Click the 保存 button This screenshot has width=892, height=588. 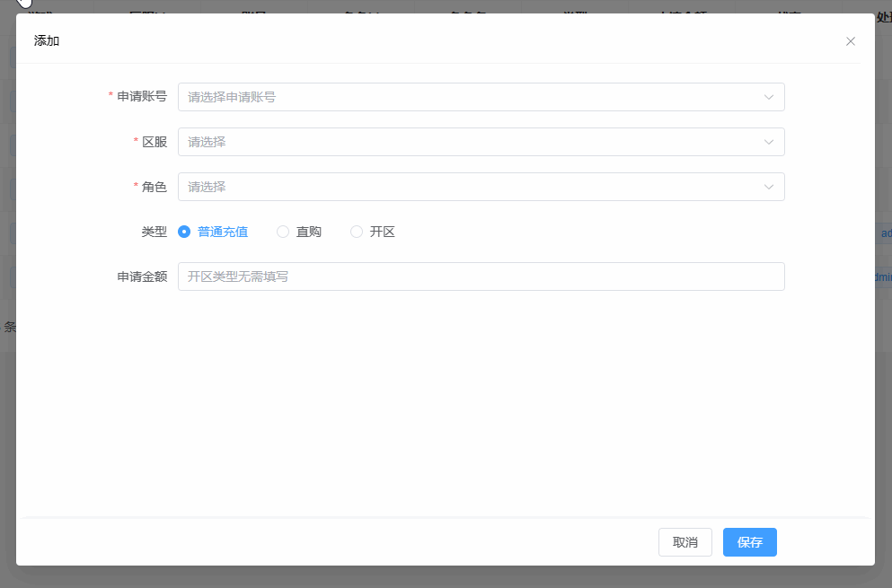(x=750, y=542)
